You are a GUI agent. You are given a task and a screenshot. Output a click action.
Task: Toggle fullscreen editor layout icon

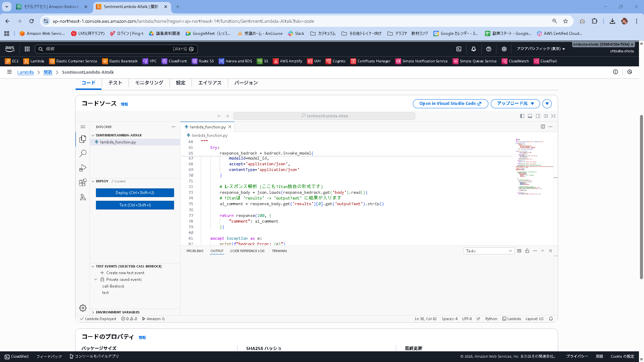click(553, 116)
